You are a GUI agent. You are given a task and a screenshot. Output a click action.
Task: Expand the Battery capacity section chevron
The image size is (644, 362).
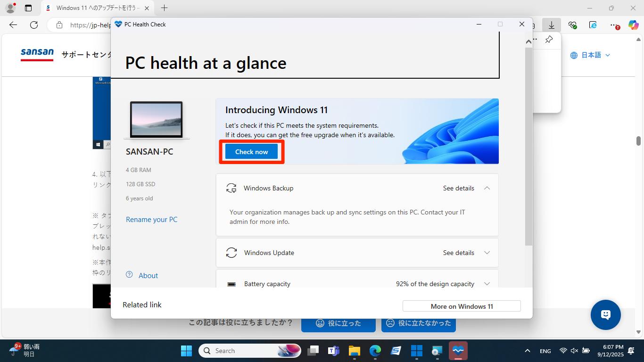[487, 284]
